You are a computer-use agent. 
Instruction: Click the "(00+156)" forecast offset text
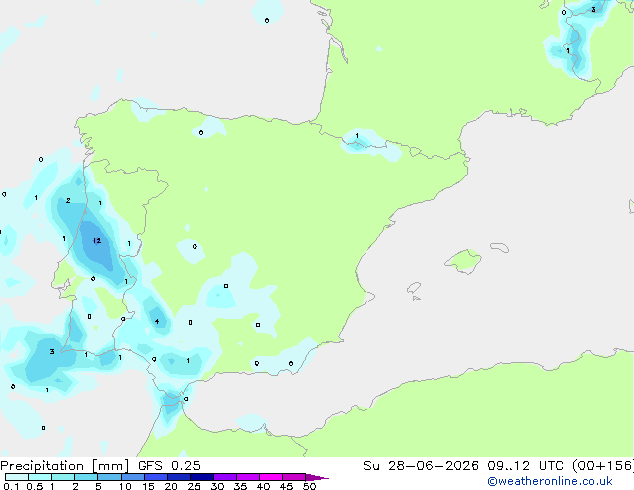pyautogui.click(x=603, y=465)
